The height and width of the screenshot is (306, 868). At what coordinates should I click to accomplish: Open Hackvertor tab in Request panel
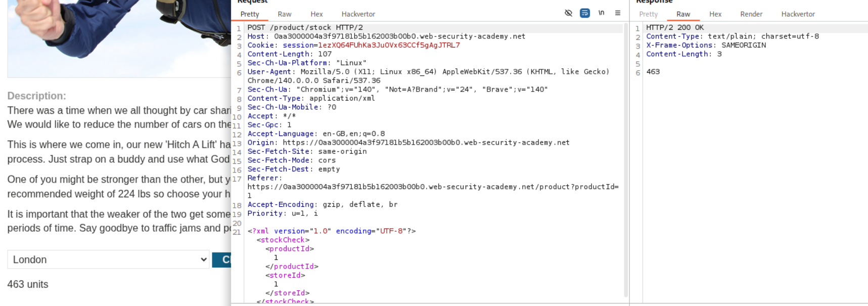pyautogui.click(x=358, y=14)
